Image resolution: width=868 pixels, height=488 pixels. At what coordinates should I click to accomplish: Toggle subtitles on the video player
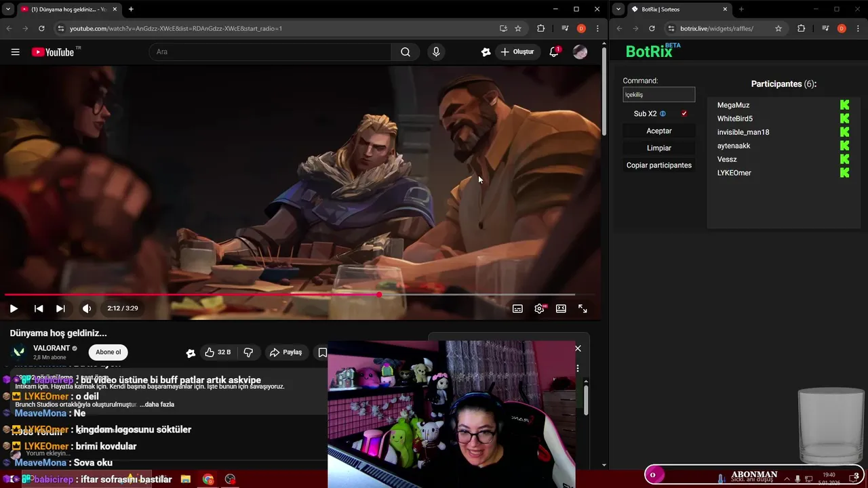coord(517,308)
